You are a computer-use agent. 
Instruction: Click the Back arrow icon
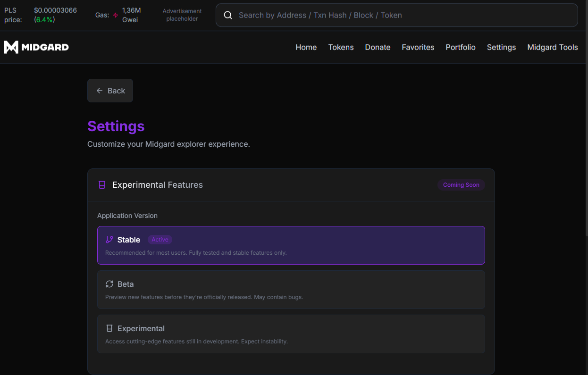[x=100, y=91]
